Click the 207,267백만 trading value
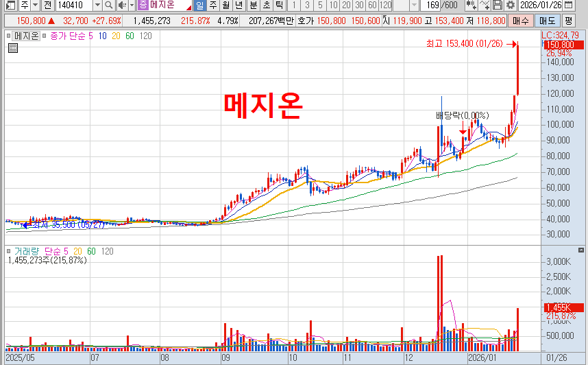The image size is (588, 365). [271, 21]
